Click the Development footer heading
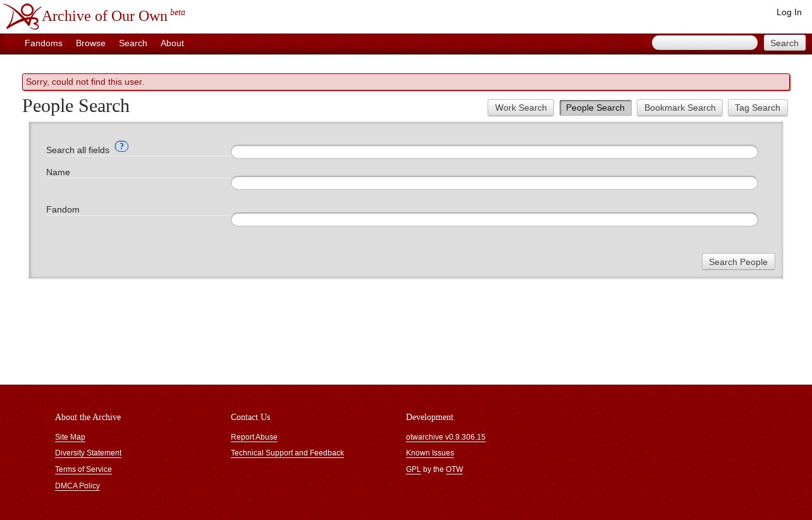 coord(430,418)
